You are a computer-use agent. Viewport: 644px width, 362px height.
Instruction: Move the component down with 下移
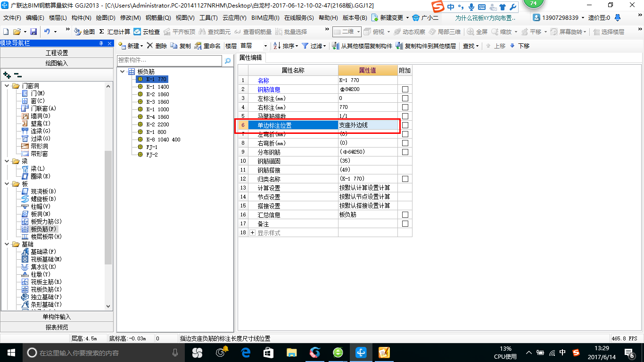[x=520, y=46]
